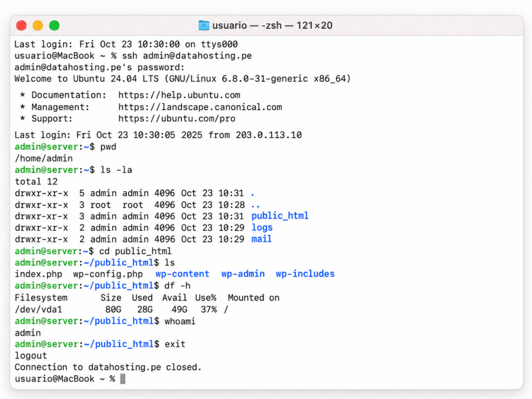Click the "logout" output line
The height and width of the screenshot is (399, 532).
pyautogui.click(x=31, y=355)
